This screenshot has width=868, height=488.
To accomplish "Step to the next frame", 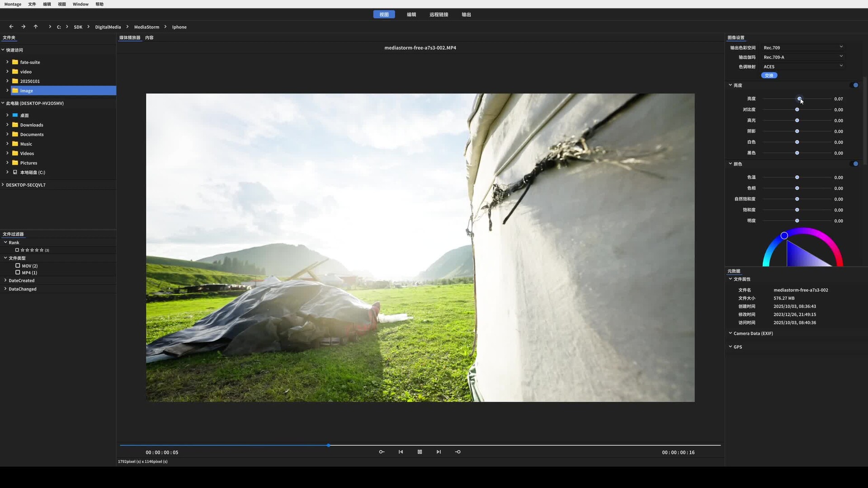I will tap(439, 452).
